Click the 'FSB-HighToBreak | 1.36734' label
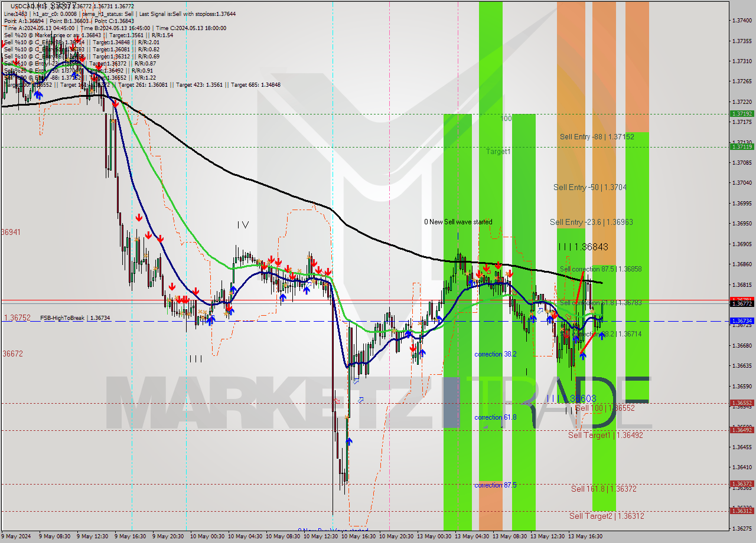Screen dimensions: 756x543 click(75, 318)
